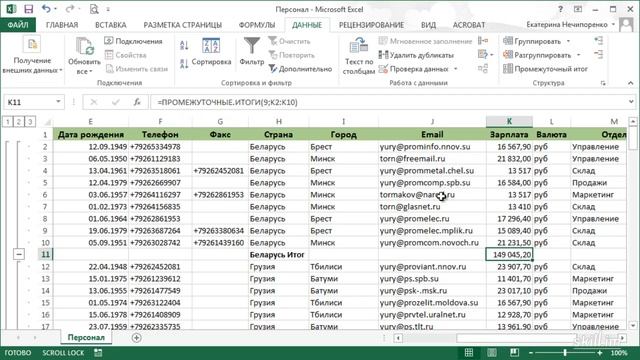Open the Сортировка dialog
The height and width of the screenshot is (360, 640).
211,52
